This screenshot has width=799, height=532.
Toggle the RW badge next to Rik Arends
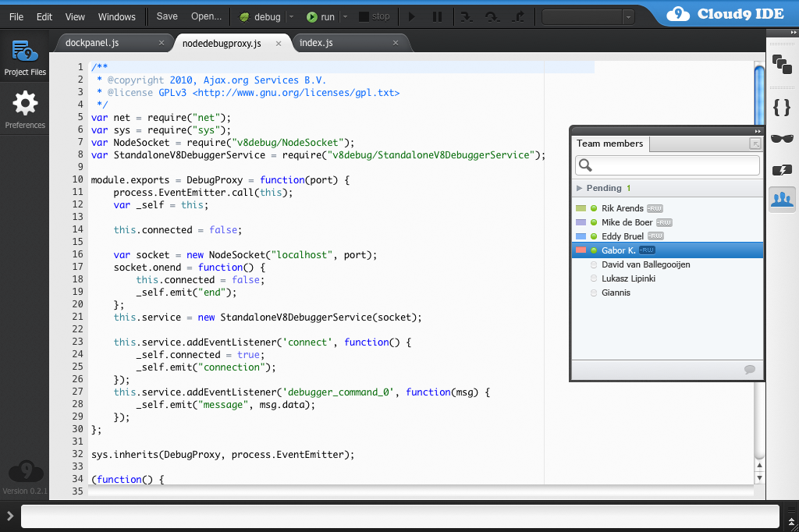point(655,208)
